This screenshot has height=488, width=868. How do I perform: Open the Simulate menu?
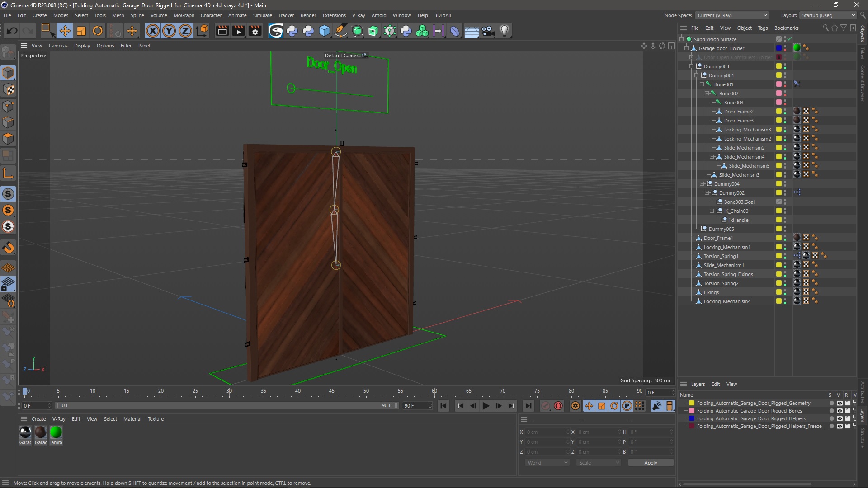[262, 15]
